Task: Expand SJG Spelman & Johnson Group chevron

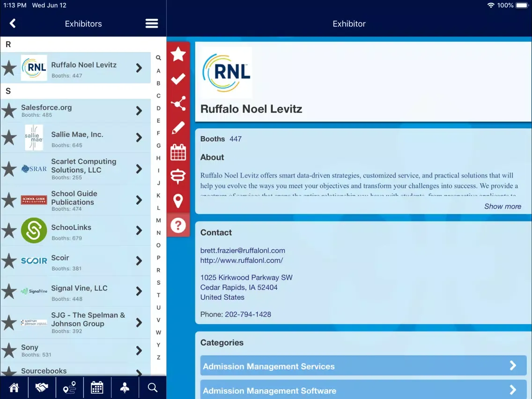Action: (x=139, y=322)
